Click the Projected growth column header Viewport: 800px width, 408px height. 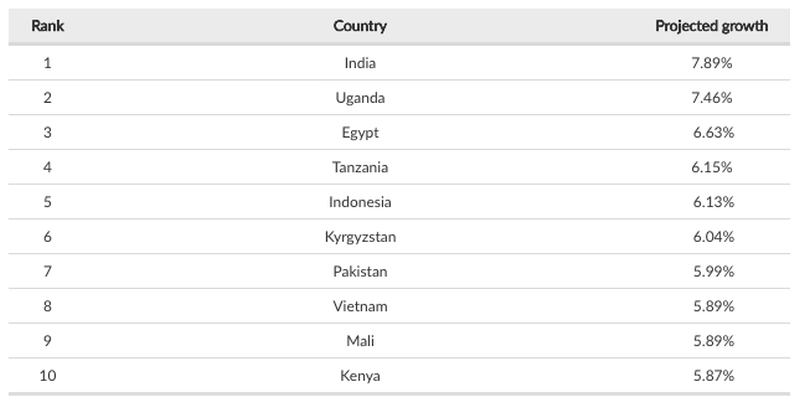pyautogui.click(x=712, y=26)
